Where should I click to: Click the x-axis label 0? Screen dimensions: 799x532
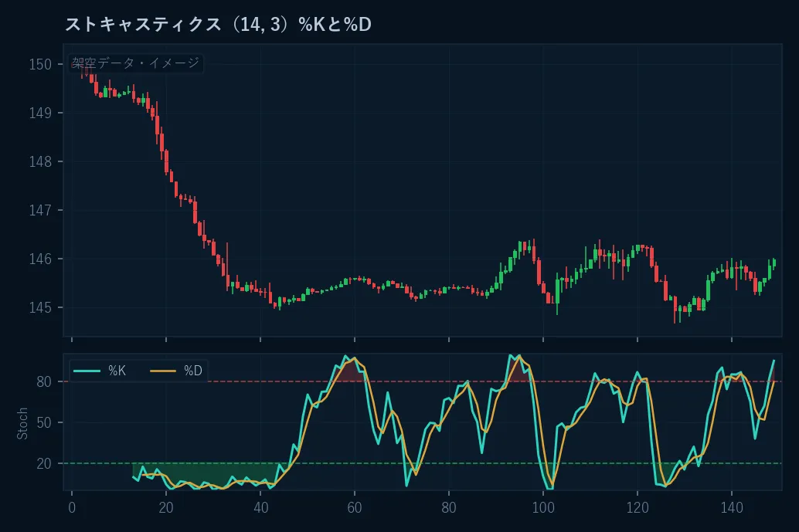click(x=72, y=507)
